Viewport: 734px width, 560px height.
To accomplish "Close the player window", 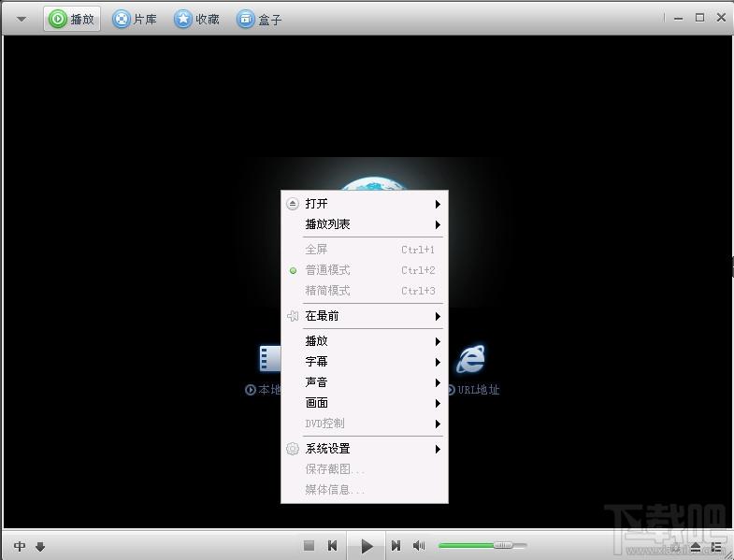I will pyautogui.click(x=721, y=18).
